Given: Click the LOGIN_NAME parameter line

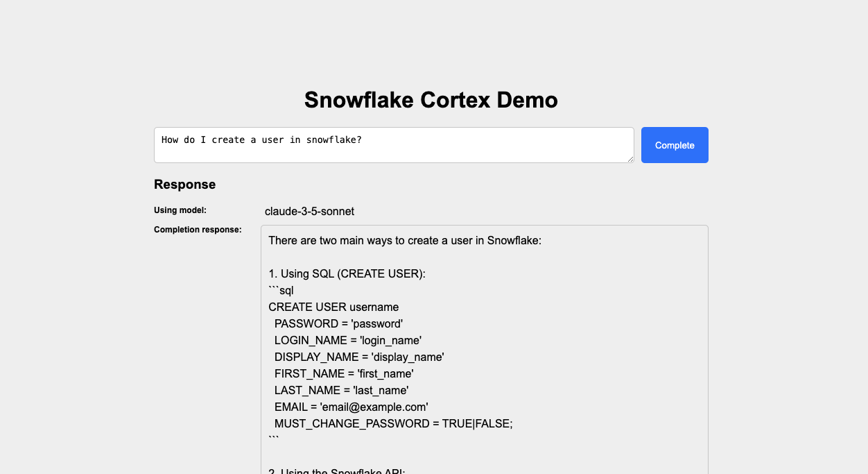Looking at the screenshot, I should [x=345, y=340].
